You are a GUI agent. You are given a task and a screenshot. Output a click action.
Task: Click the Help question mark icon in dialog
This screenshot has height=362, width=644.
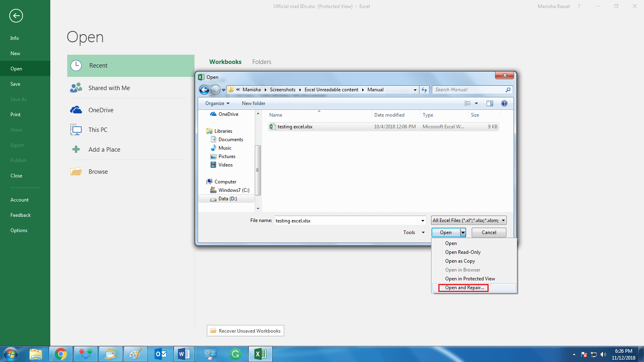click(504, 103)
